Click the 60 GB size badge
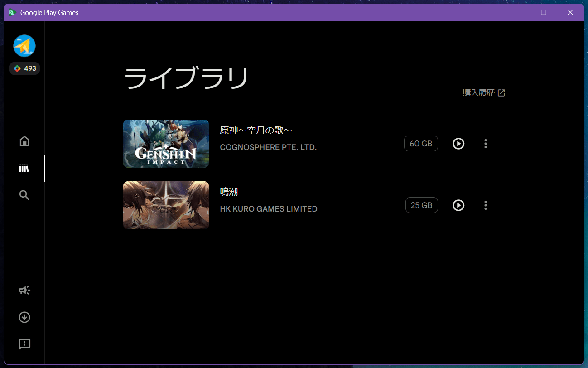 point(421,144)
